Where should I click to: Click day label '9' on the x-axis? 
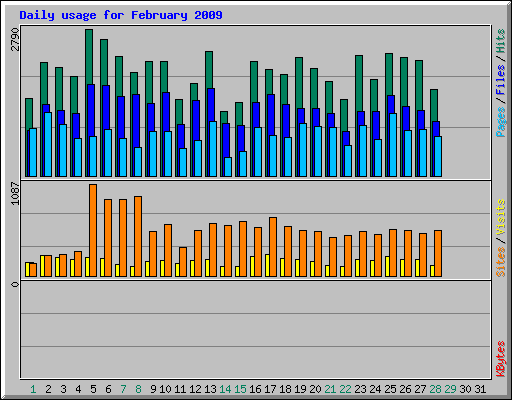(153, 389)
